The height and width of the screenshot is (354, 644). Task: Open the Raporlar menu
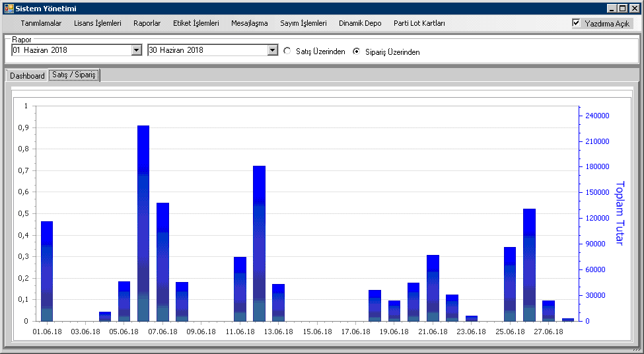147,23
